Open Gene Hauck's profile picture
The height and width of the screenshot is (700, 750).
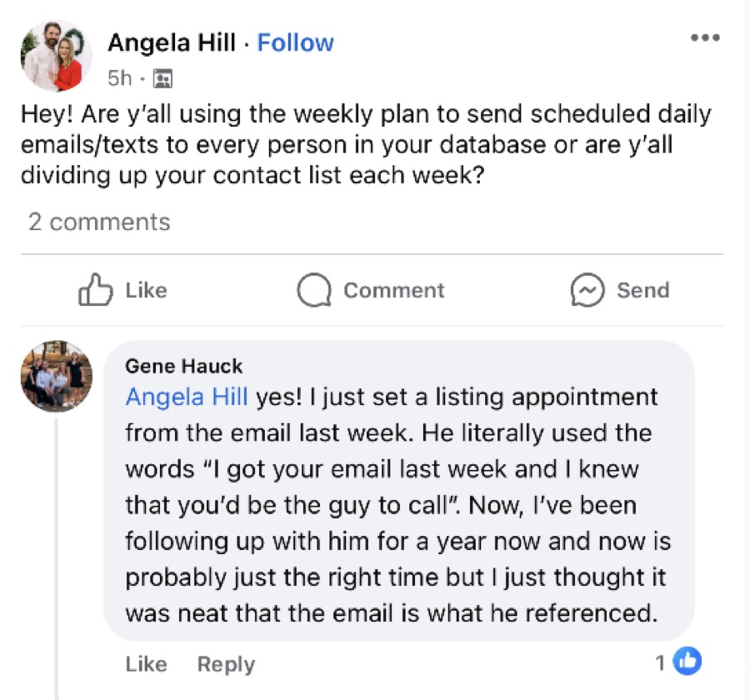click(57, 376)
